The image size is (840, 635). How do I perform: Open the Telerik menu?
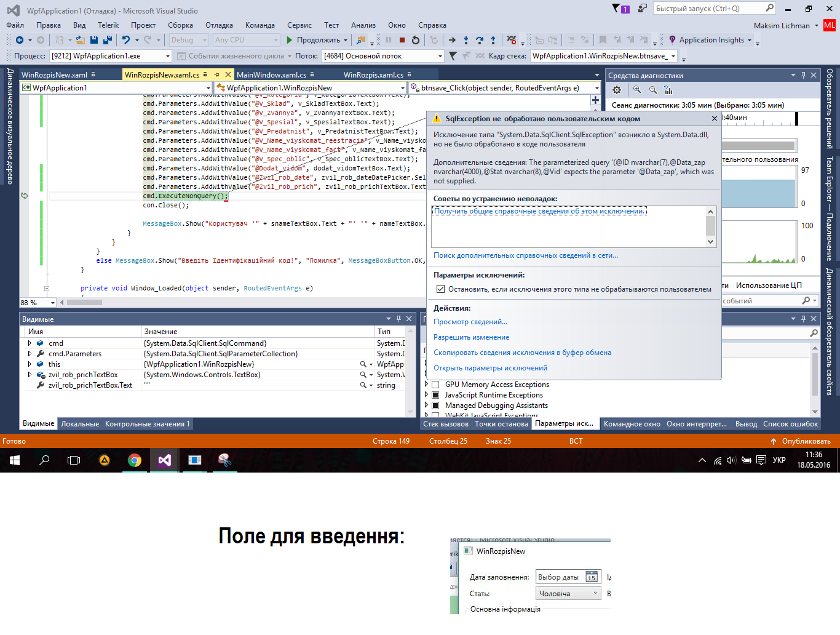108,25
